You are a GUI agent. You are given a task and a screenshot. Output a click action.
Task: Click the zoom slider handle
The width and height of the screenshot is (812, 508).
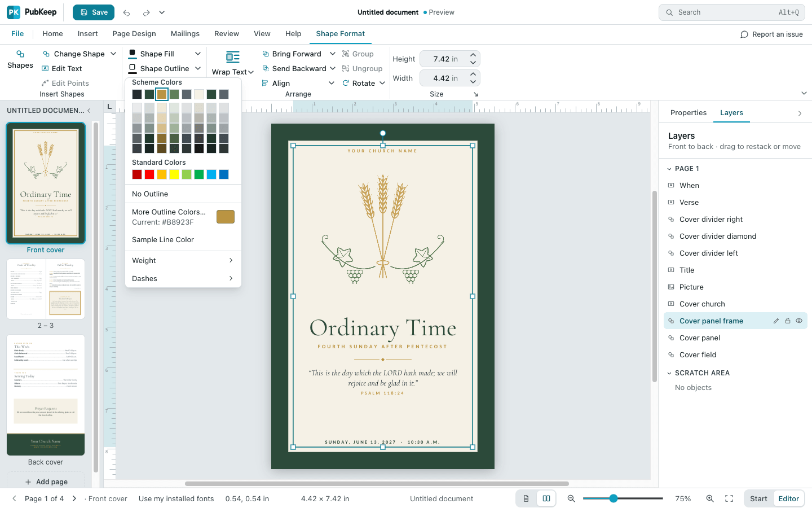(x=614, y=498)
